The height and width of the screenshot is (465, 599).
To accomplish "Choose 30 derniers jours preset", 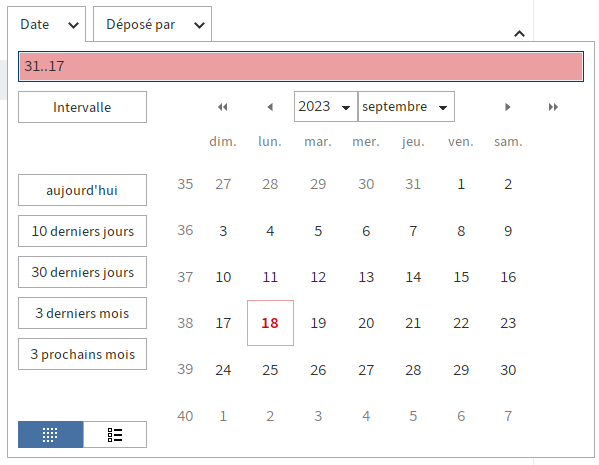I will point(82,272).
